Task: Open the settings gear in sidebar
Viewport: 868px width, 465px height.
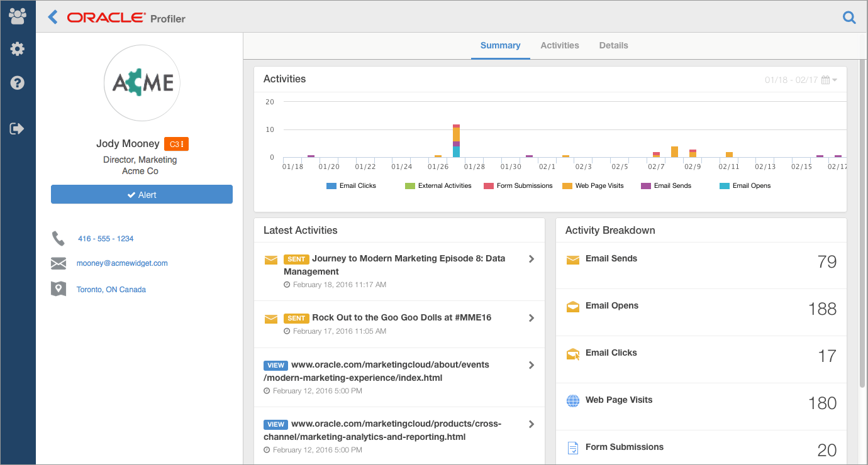Action: coord(18,49)
